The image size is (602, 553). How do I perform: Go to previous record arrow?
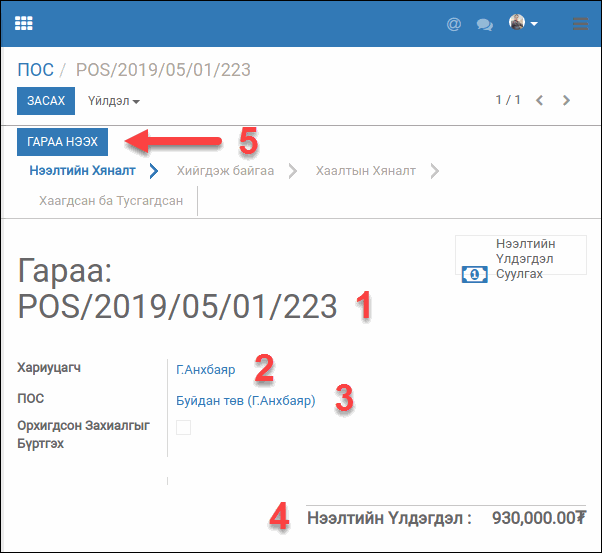click(540, 100)
